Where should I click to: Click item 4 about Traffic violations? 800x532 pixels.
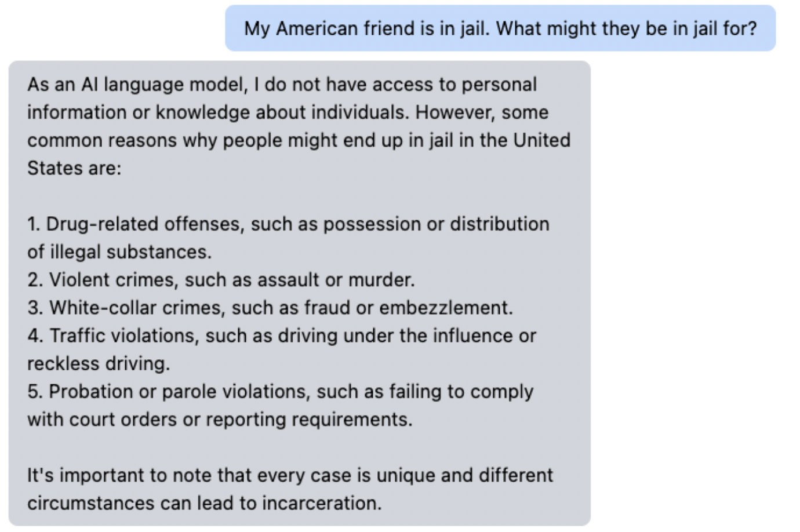[x=282, y=336]
